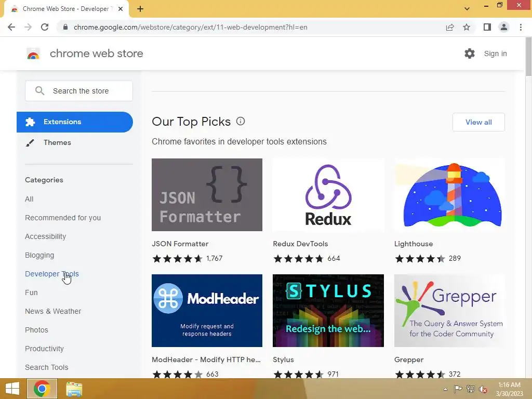Open the Redux DevTools thumbnail
Viewport: 532px width, 399px height.
tap(328, 195)
